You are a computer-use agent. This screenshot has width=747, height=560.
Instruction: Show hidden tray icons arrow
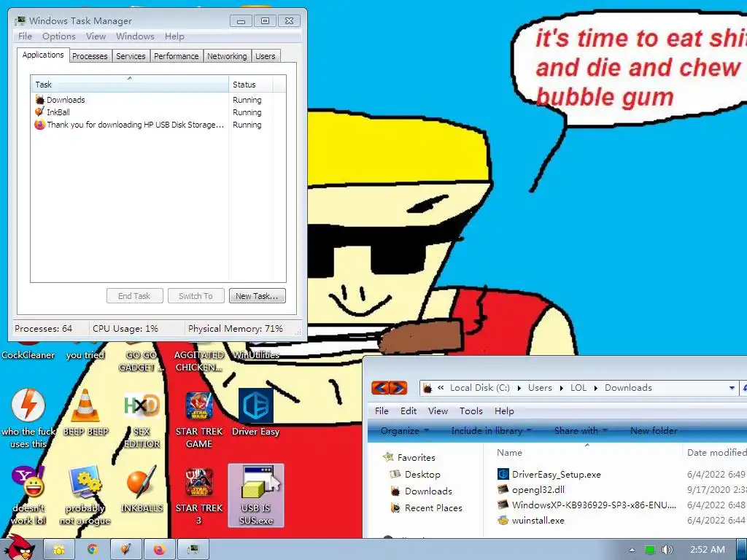(632, 550)
